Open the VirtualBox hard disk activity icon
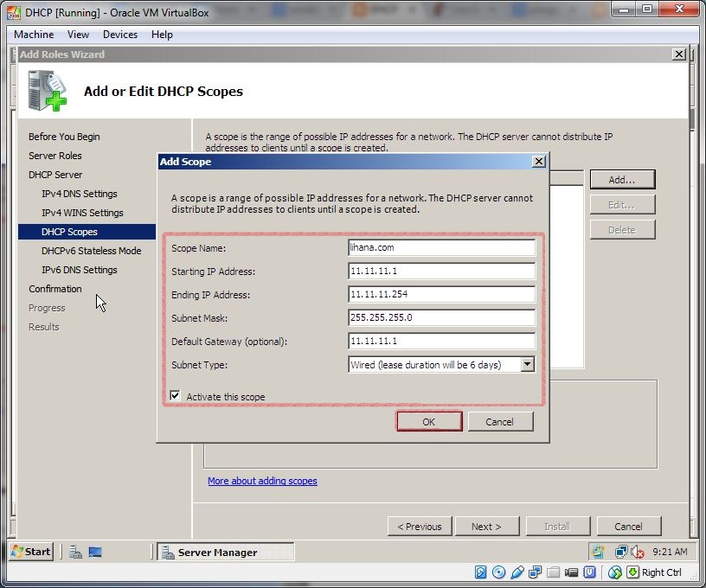706x588 pixels. click(478, 572)
